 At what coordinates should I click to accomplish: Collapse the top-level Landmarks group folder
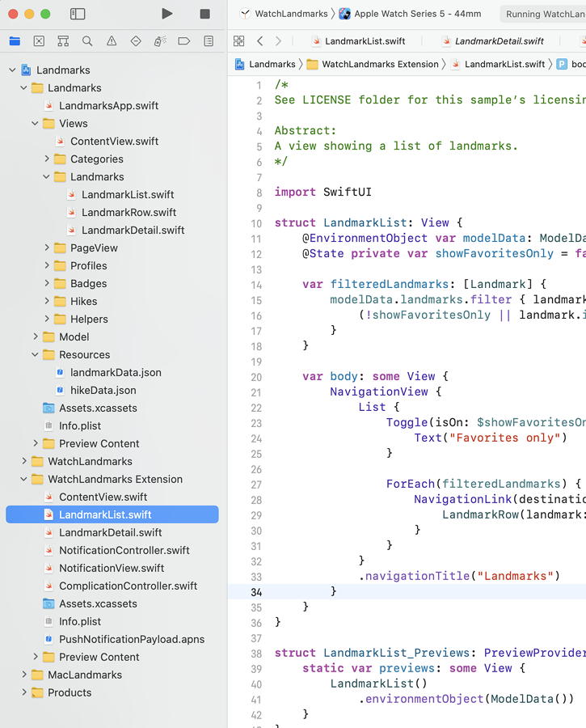[23, 87]
